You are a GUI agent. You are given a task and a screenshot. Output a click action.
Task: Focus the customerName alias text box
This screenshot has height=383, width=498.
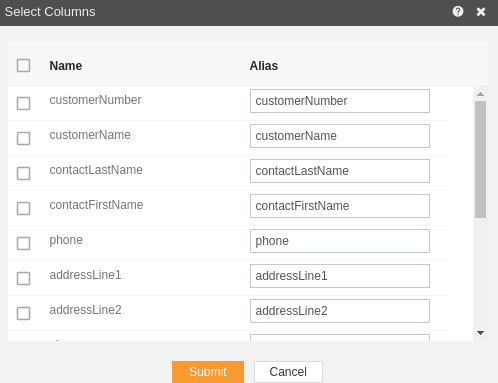coord(340,136)
